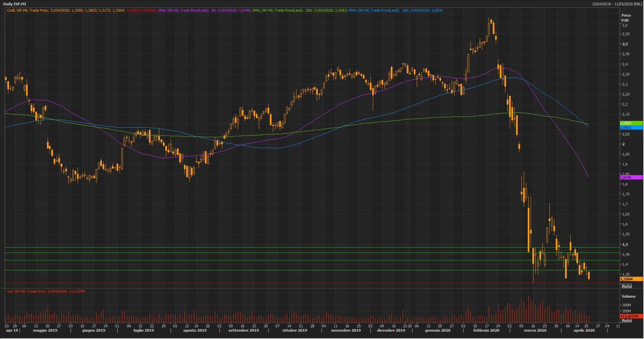Click the Volume axis header
644x339 pixels.
[628, 296]
